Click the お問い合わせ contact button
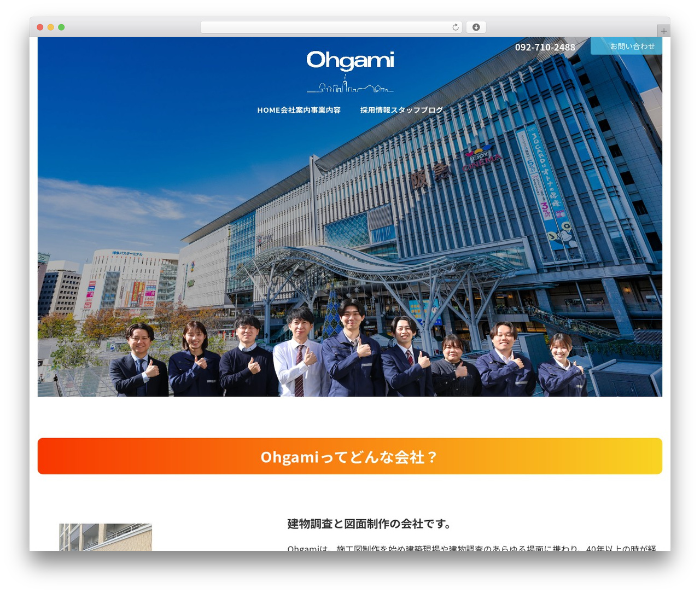The width and height of the screenshot is (700, 593). tap(626, 46)
